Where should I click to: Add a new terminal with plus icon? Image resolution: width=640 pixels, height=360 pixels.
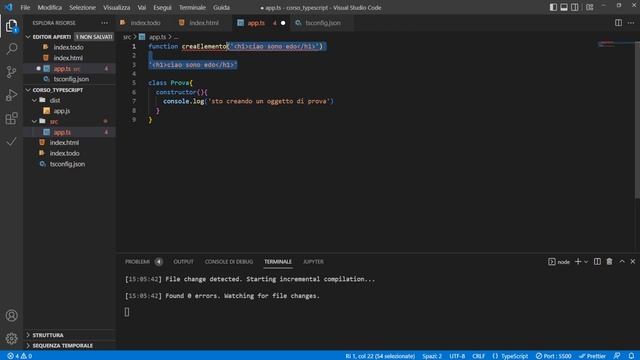(x=578, y=262)
